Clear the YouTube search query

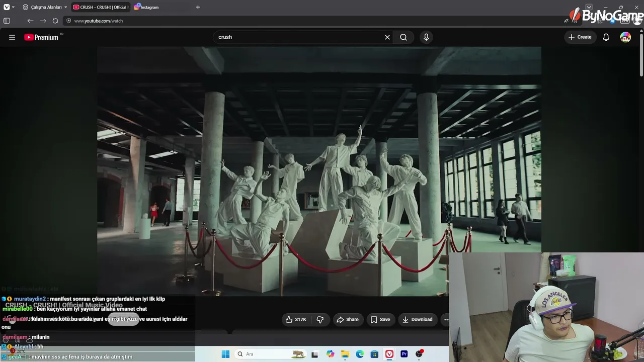pyautogui.click(x=387, y=37)
